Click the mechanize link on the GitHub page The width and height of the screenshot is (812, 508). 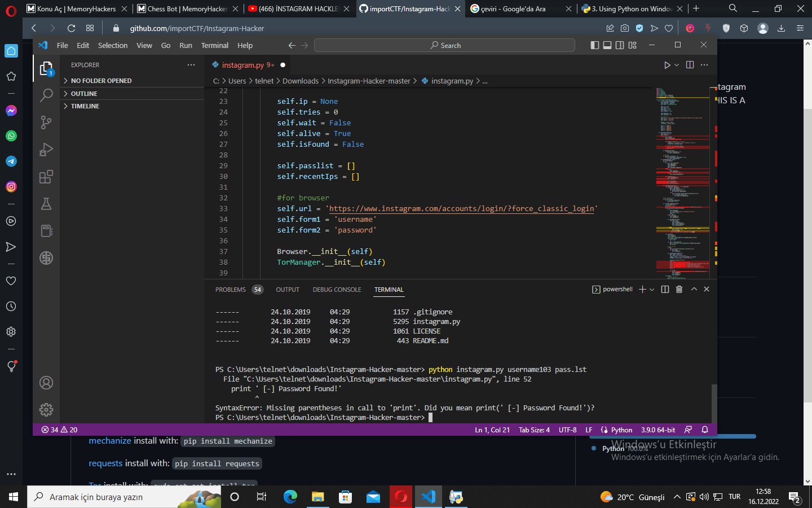coord(110,441)
